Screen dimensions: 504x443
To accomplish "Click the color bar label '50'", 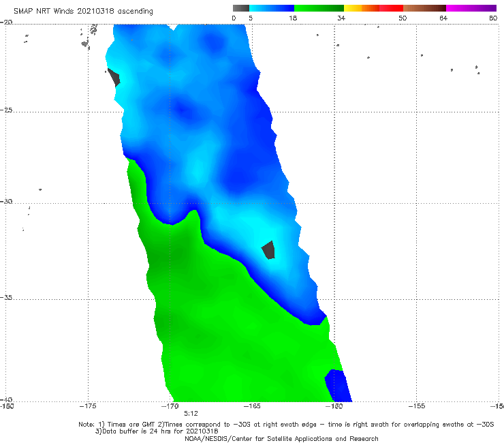I will pos(403,18).
